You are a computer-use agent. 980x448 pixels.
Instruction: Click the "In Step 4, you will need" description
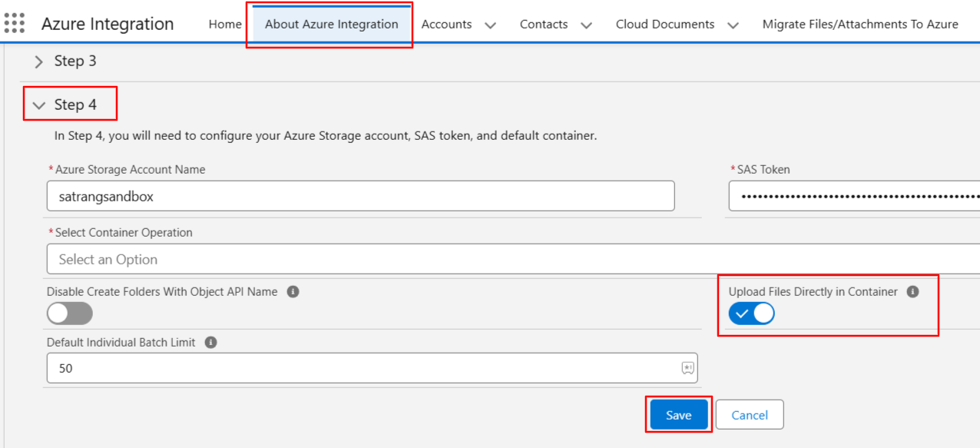point(326,136)
